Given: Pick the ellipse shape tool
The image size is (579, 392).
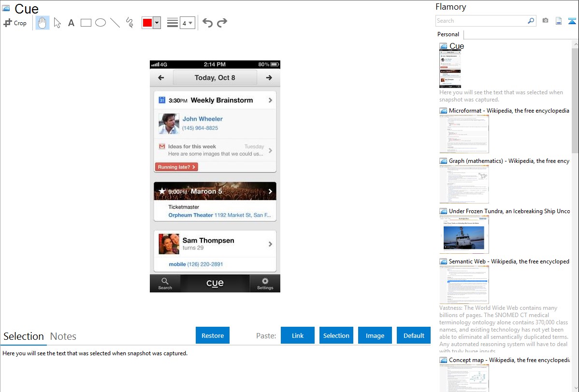Looking at the screenshot, I should tap(101, 23).
